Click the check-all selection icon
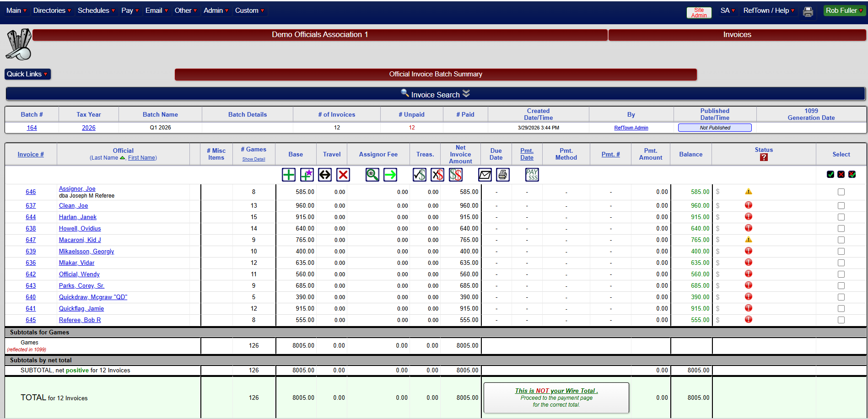 830,174
